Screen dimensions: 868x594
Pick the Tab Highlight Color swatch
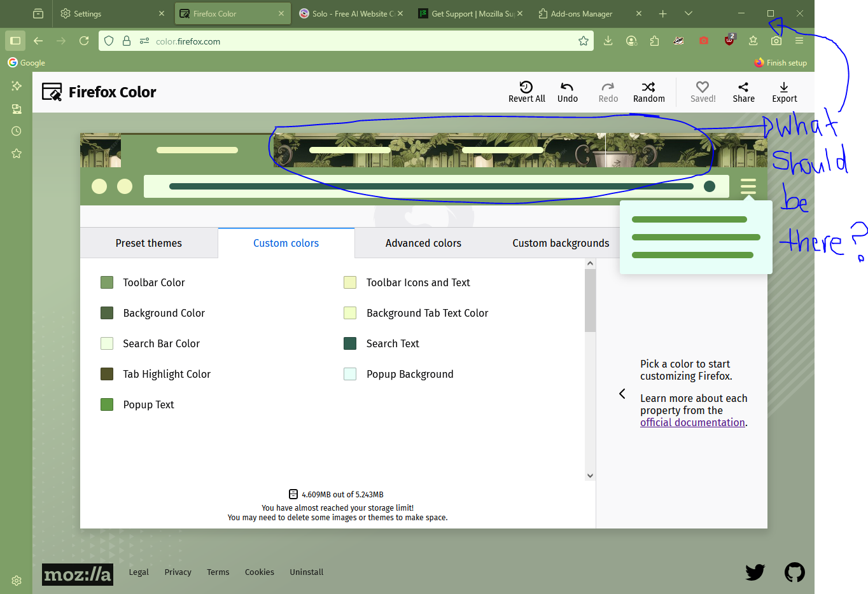point(107,374)
